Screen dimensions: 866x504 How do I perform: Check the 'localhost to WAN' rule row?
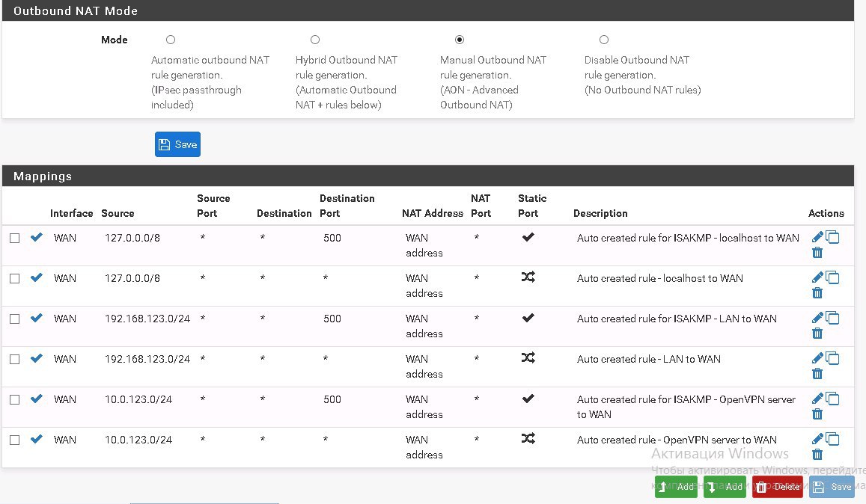(15, 278)
